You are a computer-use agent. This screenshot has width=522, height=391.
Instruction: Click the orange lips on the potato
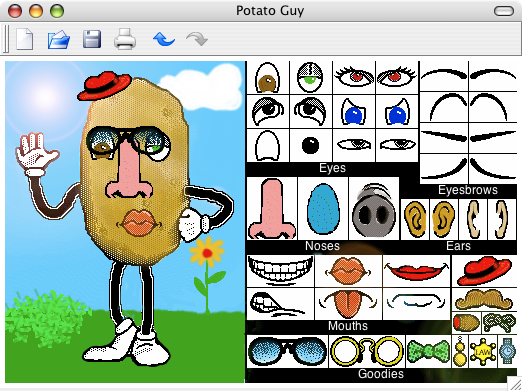pyautogui.click(x=138, y=223)
